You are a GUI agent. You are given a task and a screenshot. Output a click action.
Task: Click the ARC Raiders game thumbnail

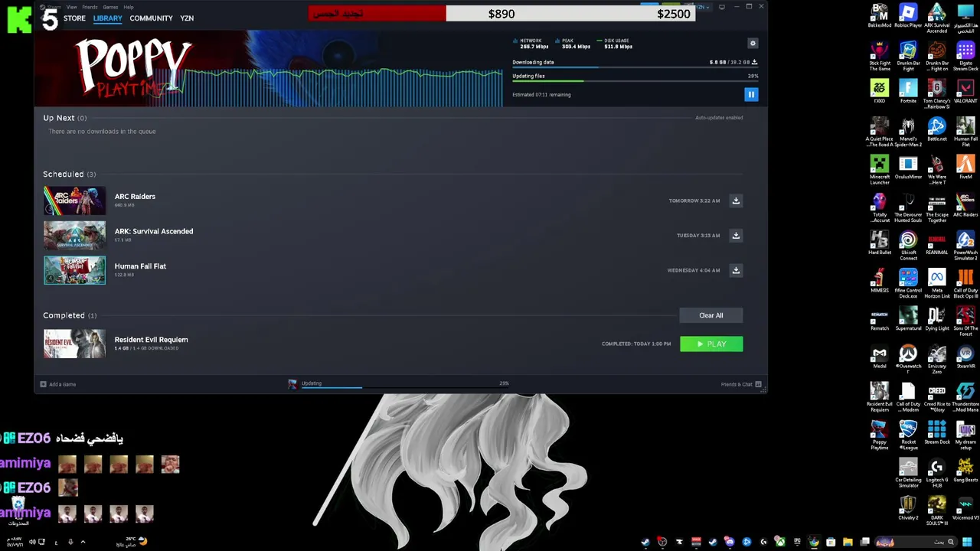pyautogui.click(x=74, y=201)
